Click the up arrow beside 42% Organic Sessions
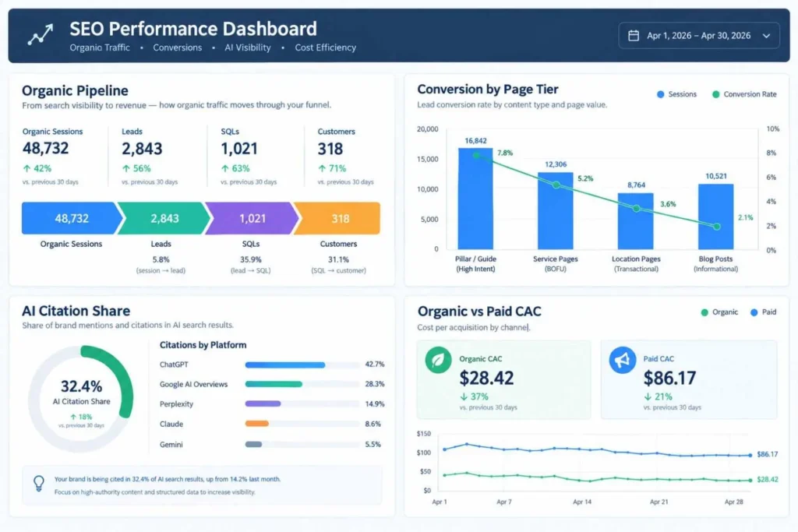 pos(26,168)
